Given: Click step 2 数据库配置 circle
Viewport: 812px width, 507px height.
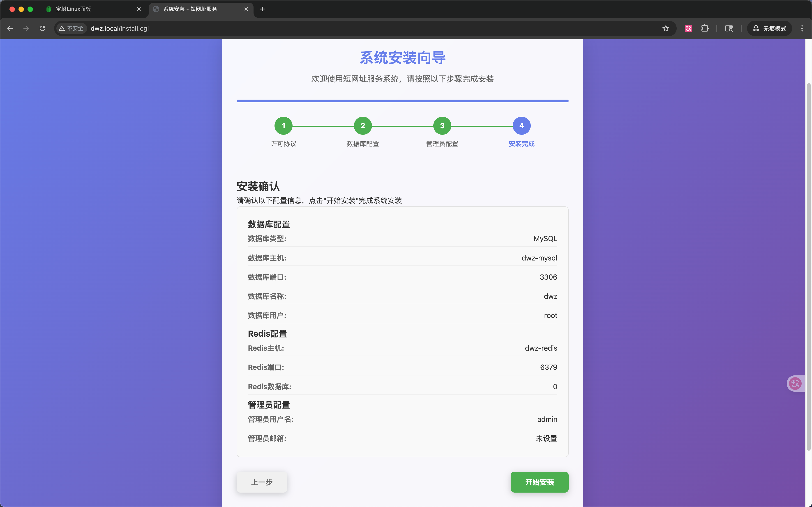Looking at the screenshot, I should point(363,126).
